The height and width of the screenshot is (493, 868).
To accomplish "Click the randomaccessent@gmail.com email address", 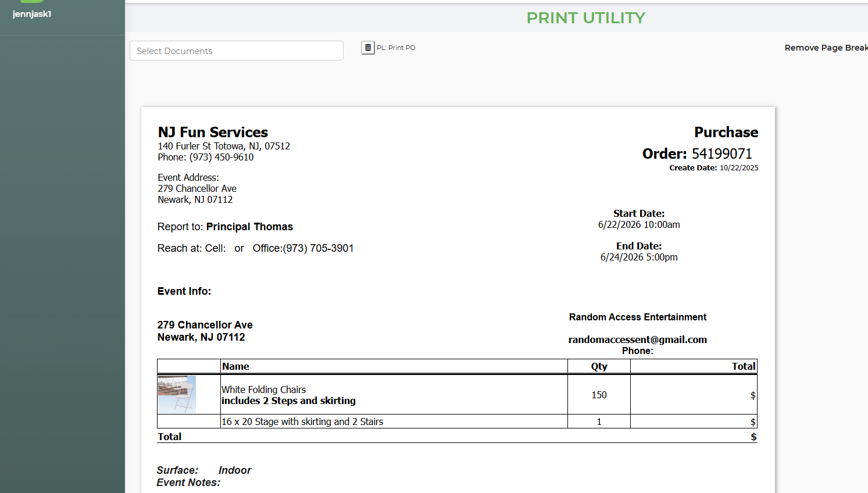I will (638, 340).
